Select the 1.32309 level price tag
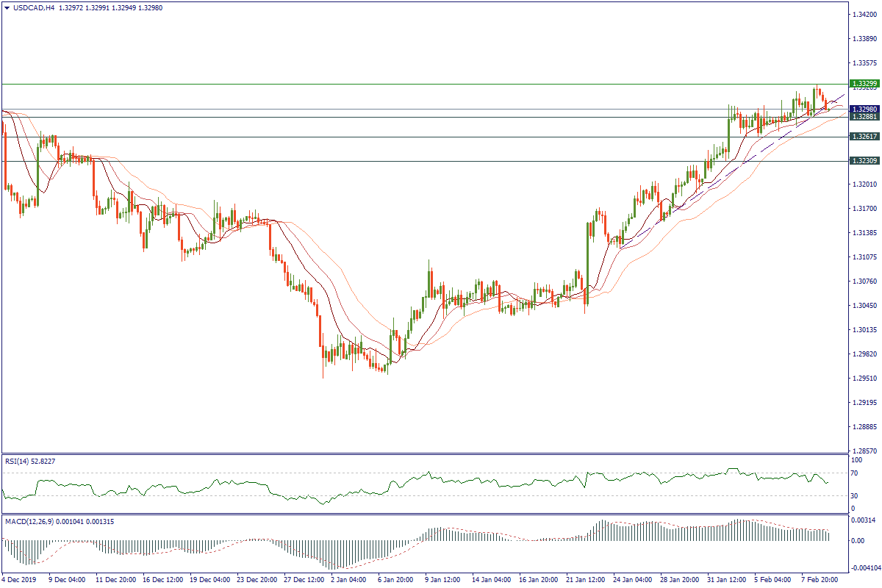 tap(864, 161)
